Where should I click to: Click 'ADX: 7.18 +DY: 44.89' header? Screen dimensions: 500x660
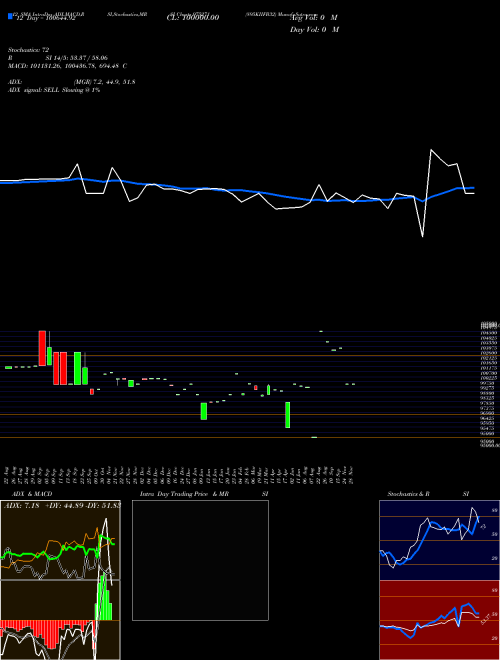coord(61,505)
